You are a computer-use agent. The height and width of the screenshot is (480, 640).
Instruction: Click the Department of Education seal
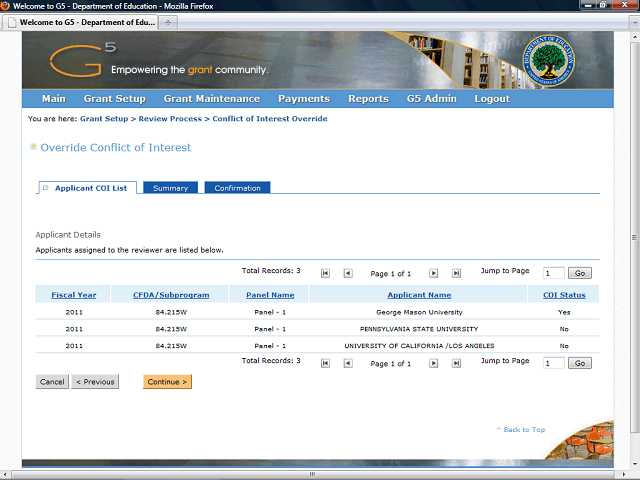pos(548,60)
